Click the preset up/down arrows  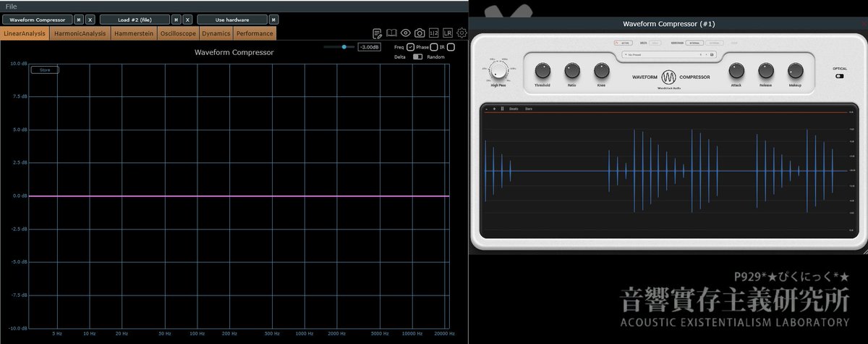(703, 54)
